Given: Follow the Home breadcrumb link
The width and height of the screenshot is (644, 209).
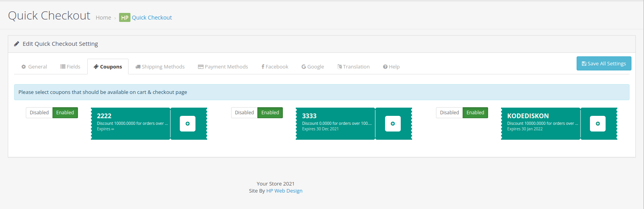Looking at the screenshot, I should [x=103, y=18].
